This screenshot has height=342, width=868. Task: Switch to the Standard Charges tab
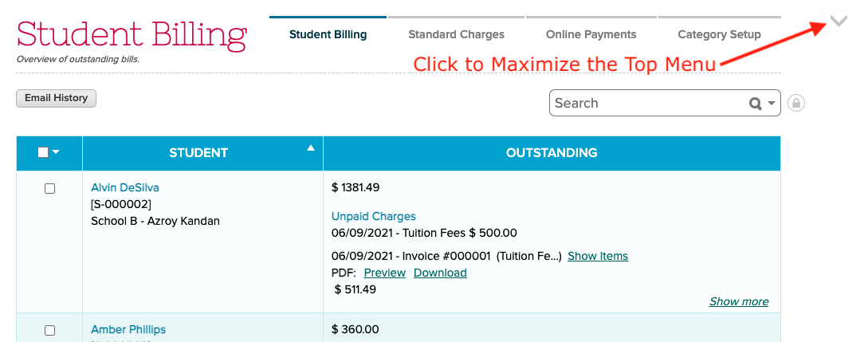(x=456, y=34)
